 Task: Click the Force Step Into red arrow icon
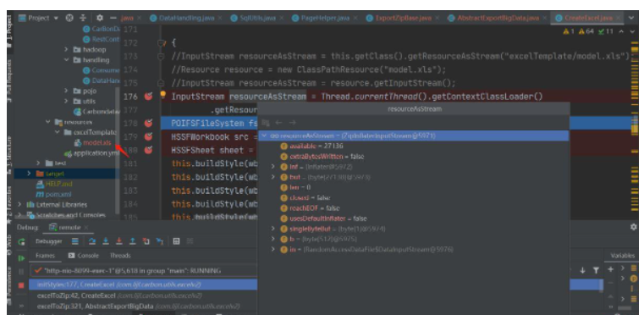pyautogui.click(x=119, y=241)
